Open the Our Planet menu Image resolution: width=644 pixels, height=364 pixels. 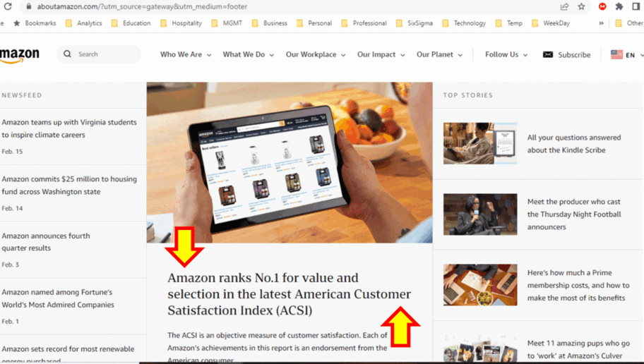439,54
